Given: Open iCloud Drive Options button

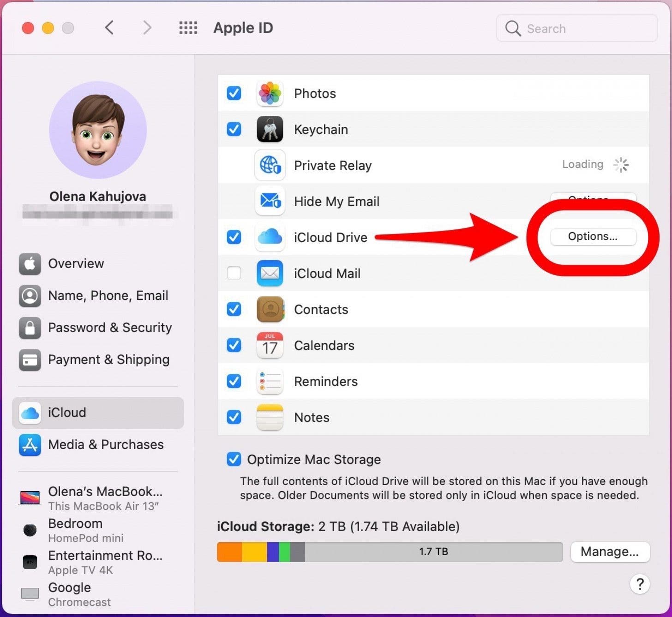Looking at the screenshot, I should click(593, 237).
